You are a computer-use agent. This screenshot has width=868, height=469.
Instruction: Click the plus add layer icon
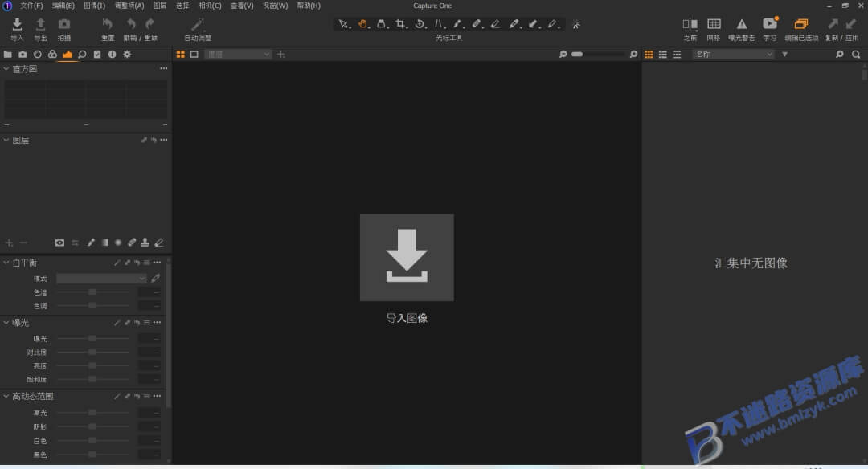pos(9,243)
